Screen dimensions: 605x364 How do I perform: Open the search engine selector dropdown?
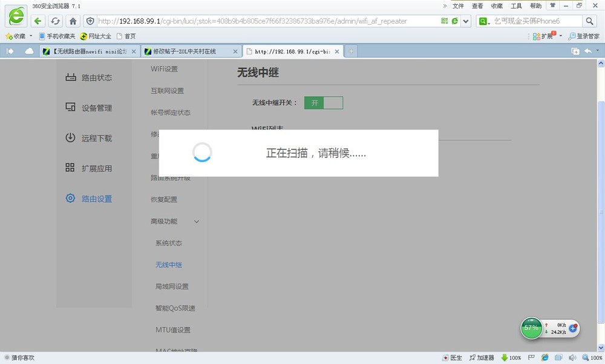pyautogui.click(x=484, y=21)
